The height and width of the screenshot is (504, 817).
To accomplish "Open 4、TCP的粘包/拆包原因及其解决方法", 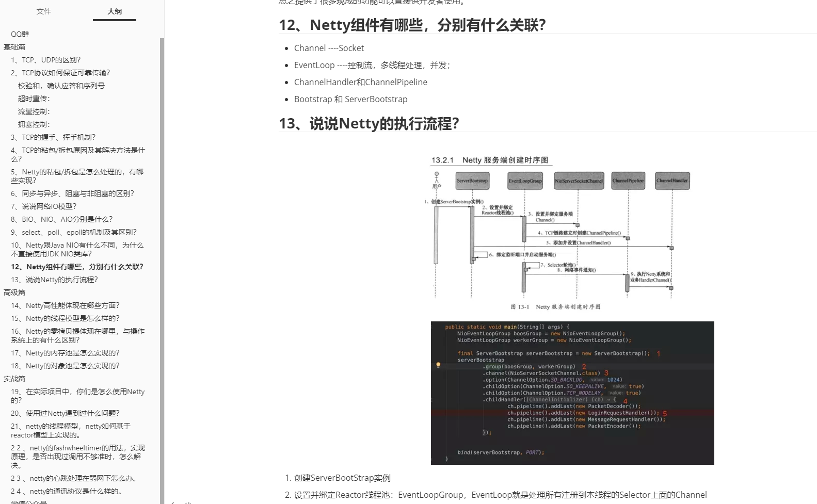I will click(x=78, y=154).
